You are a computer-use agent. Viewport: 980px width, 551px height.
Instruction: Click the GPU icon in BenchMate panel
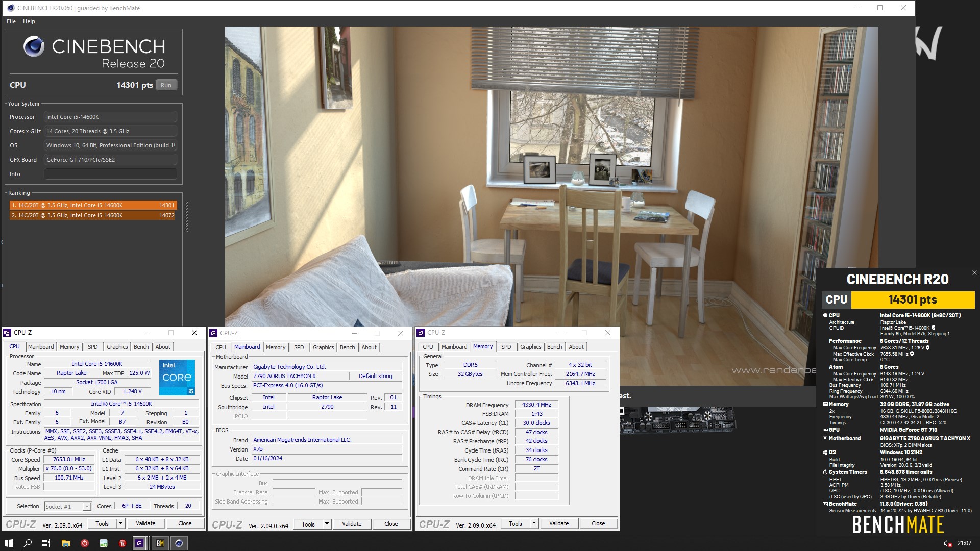(x=825, y=430)
